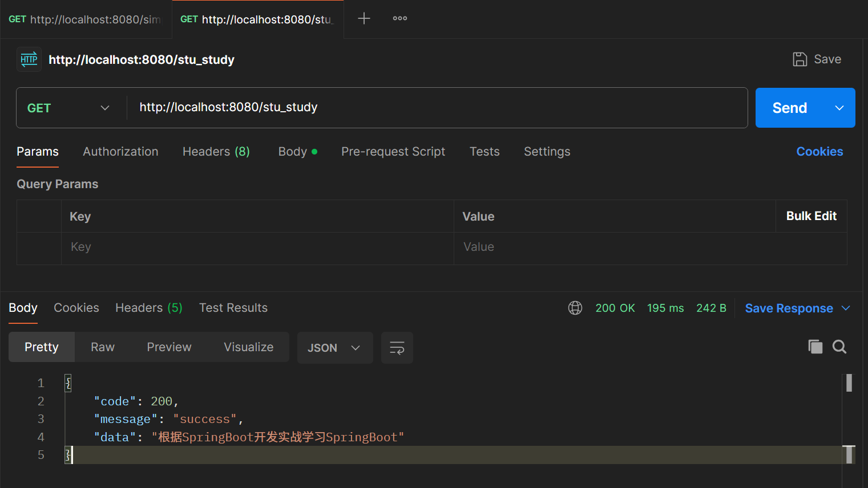The height and width of the screenshot is (488, 868).
Task: Click the query param Key input cell
Action: 257,249
